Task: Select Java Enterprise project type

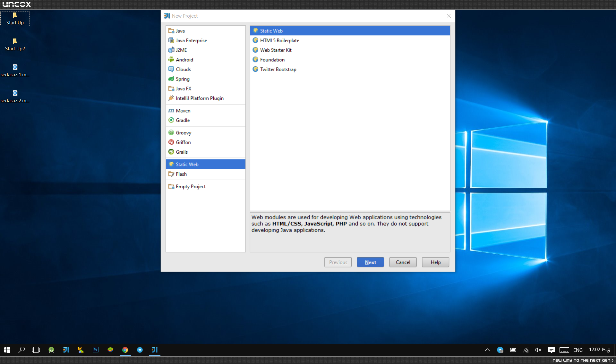Action: point(206,40)
